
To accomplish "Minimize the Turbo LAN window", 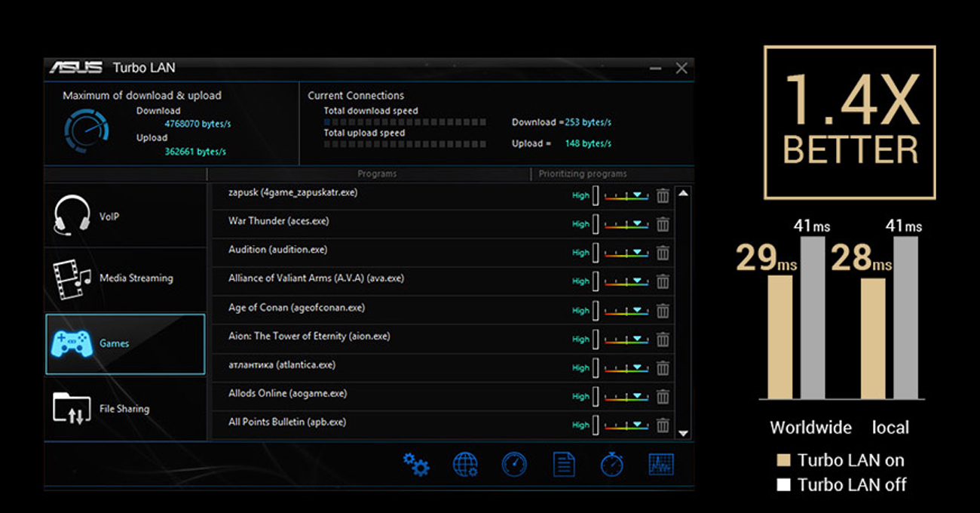I will 655,69.
